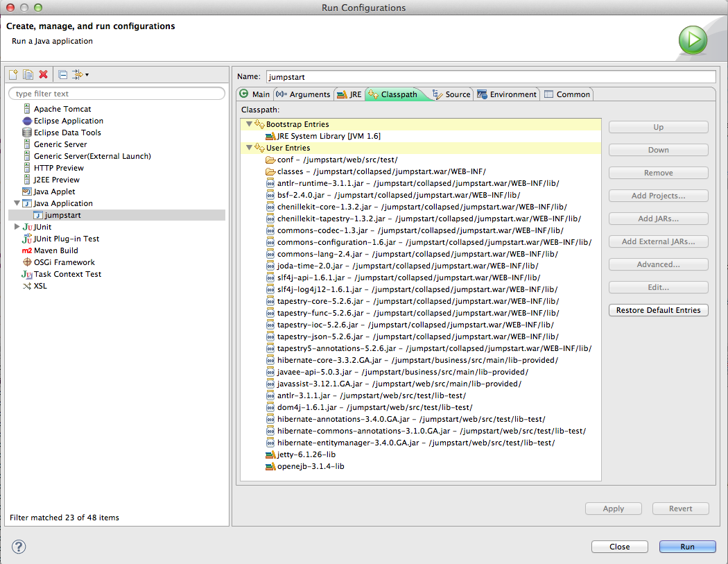Collapse the Java Application tree node
The image size is (728, 564).
[x=17, y=203]
